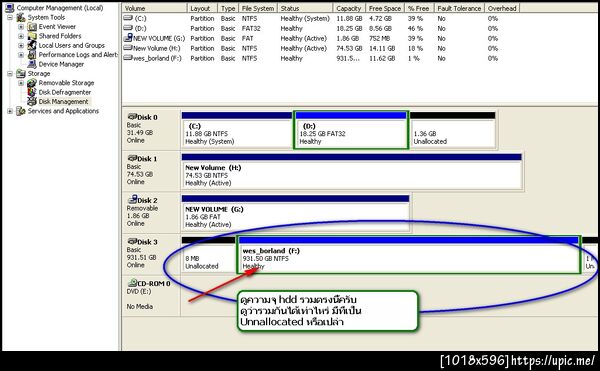Click the Removable Storage icon

pyautogui.click(x=32, y=83)
